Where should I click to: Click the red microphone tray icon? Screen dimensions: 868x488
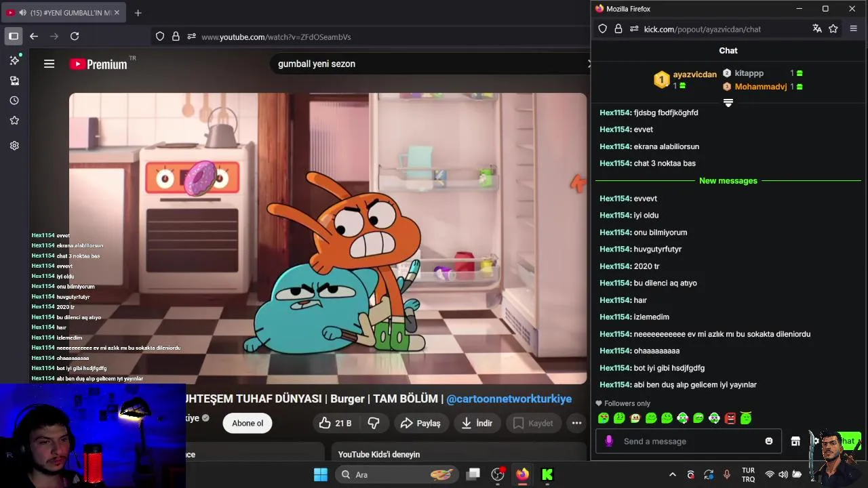click(x=726, y=474)
